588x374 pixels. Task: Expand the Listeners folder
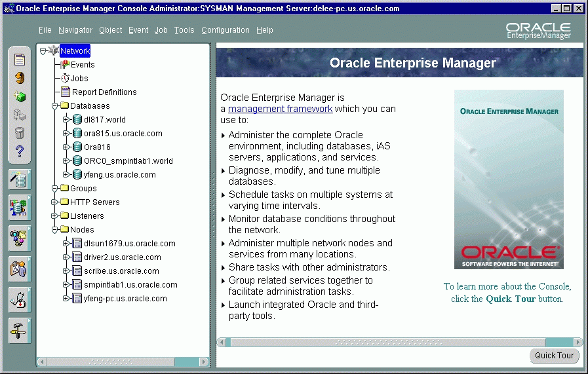[x=55, y=216]
